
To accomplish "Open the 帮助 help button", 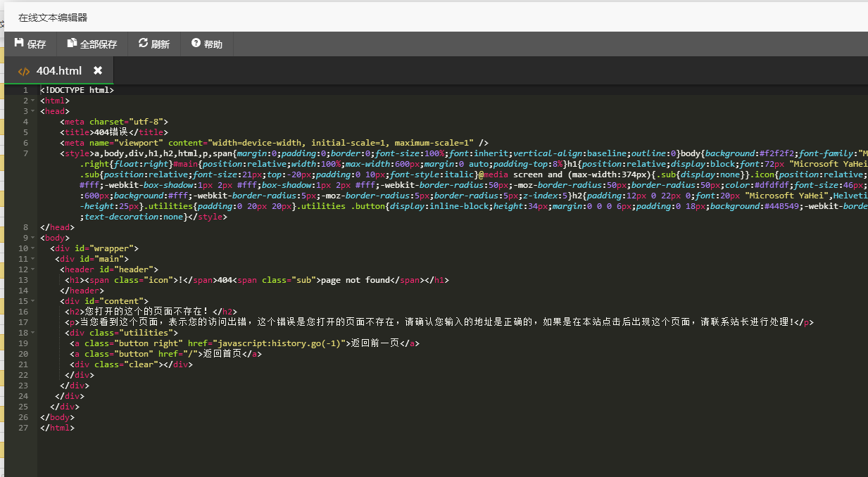I will click(206, 44).
